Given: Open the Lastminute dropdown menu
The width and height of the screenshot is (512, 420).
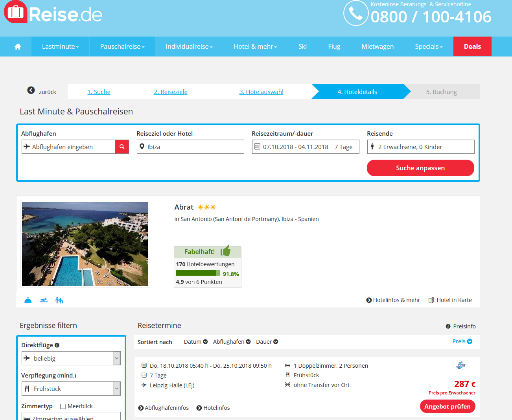Looking at the screenshot, I should point(60,46).
